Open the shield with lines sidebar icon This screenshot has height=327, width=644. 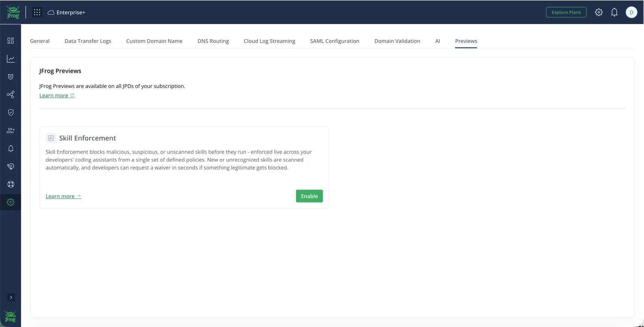(x=10, y=77)
